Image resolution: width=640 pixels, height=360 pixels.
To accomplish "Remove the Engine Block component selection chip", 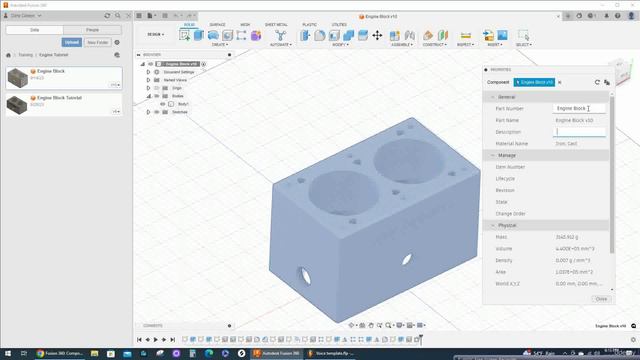I will (560, 82).
